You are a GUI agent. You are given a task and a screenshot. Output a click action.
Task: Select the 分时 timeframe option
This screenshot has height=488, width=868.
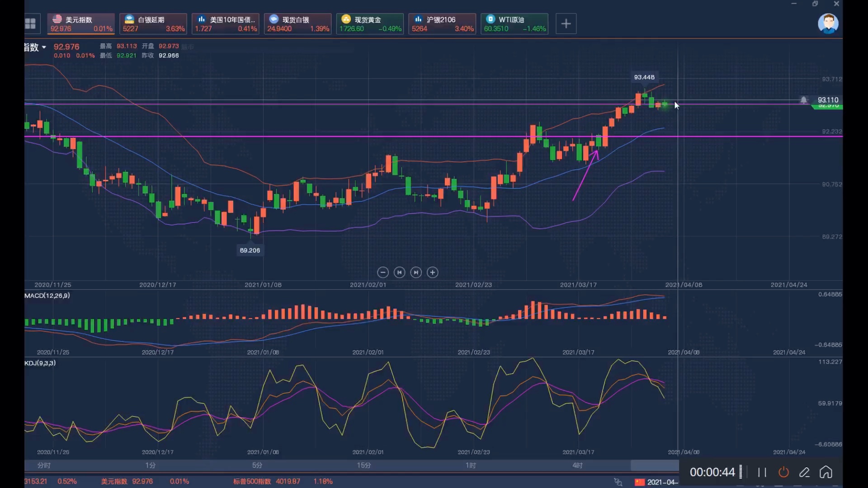44,465
